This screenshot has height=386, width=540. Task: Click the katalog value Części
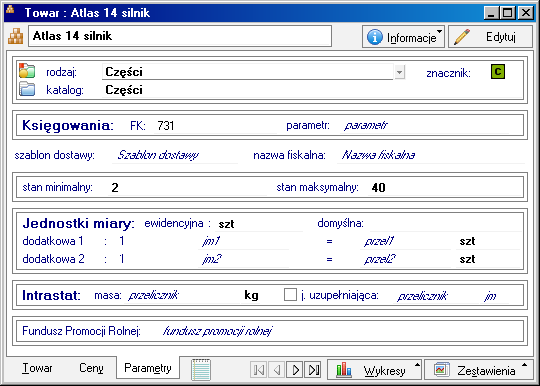tap(124, 90)
